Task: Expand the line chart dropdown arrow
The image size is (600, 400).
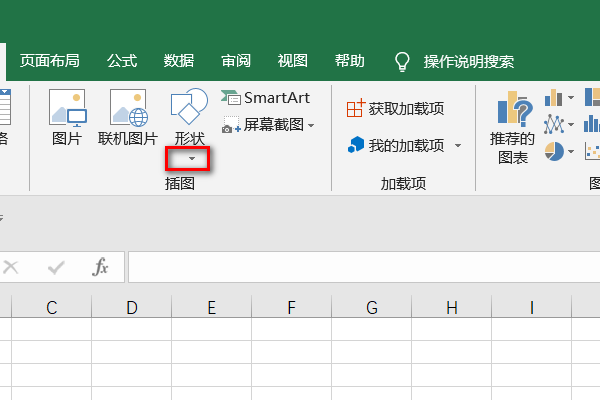Action: tap(571, 124)
